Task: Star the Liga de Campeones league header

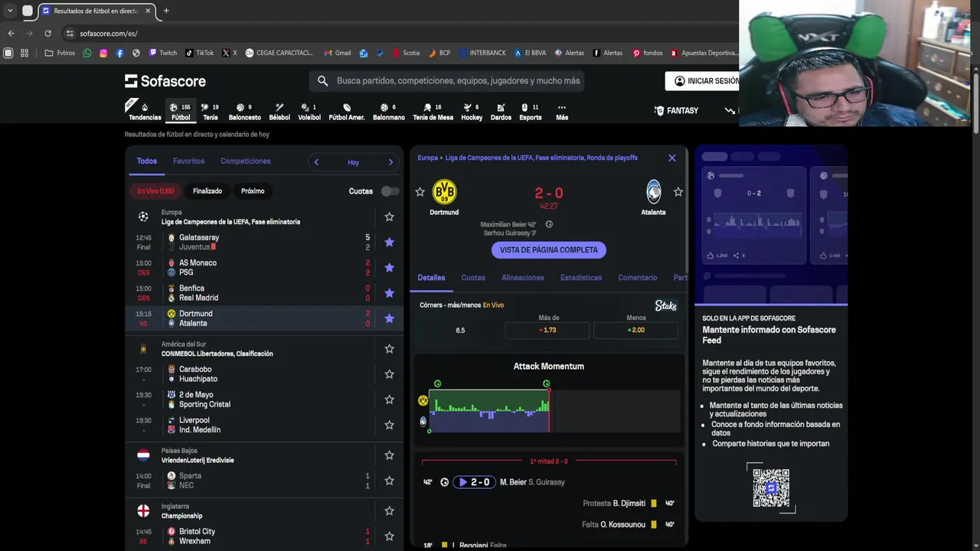Action: (389, 217)
